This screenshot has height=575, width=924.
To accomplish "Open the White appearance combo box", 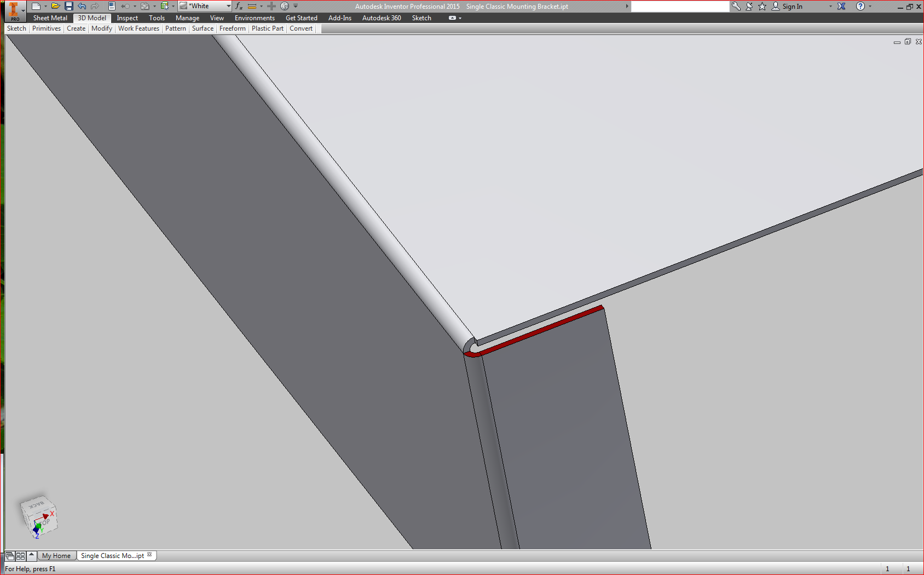I will [205, 6].
